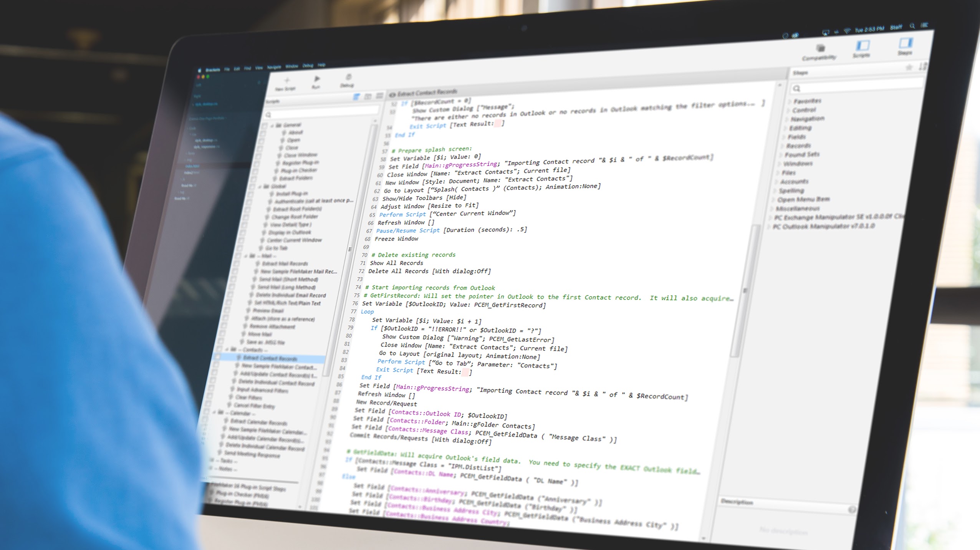Click the favorites star in Steps panel
Screen dimensions: 980x550
[909, 68]
